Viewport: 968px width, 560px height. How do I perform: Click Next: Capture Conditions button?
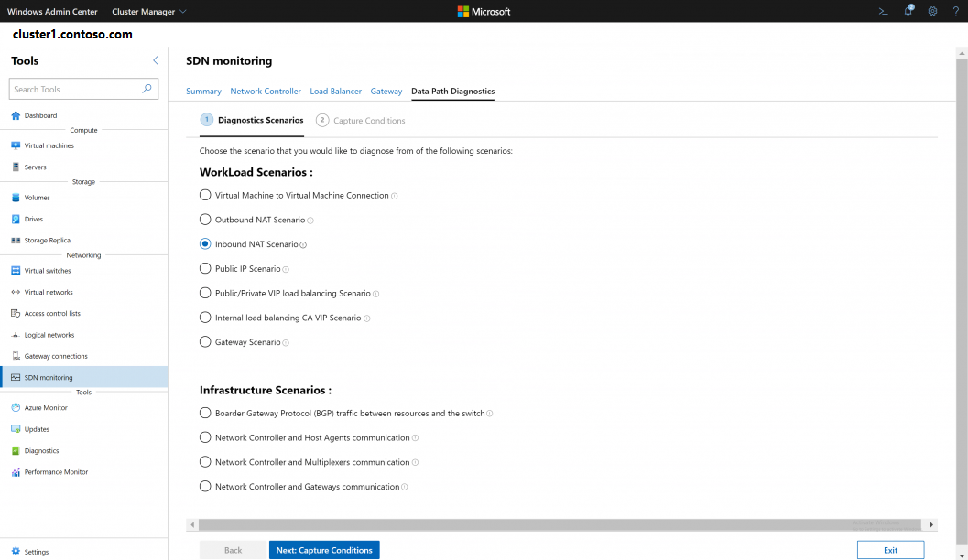(x=324, y=550)
